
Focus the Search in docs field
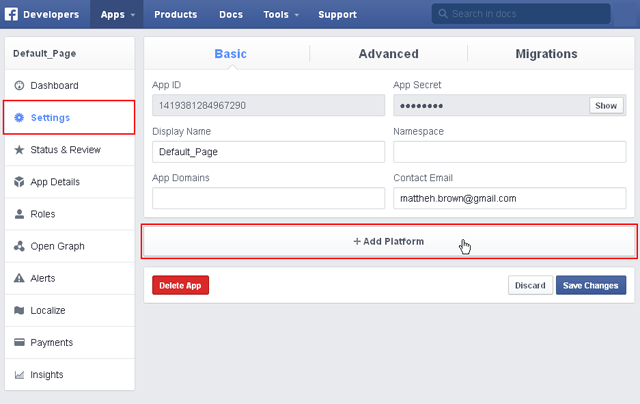[521, 14]
